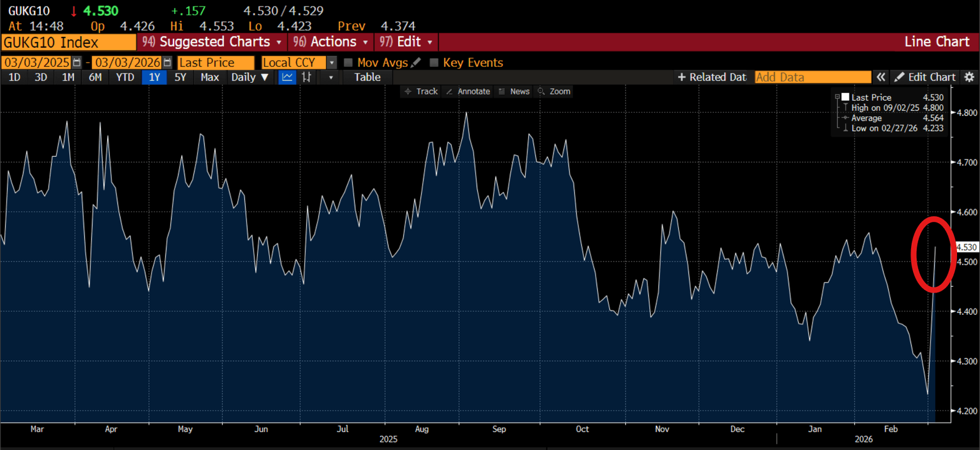Switch to the 5Y time range
Image resolution: width=980 pixels, height=450 pixels.
[181, 77]
